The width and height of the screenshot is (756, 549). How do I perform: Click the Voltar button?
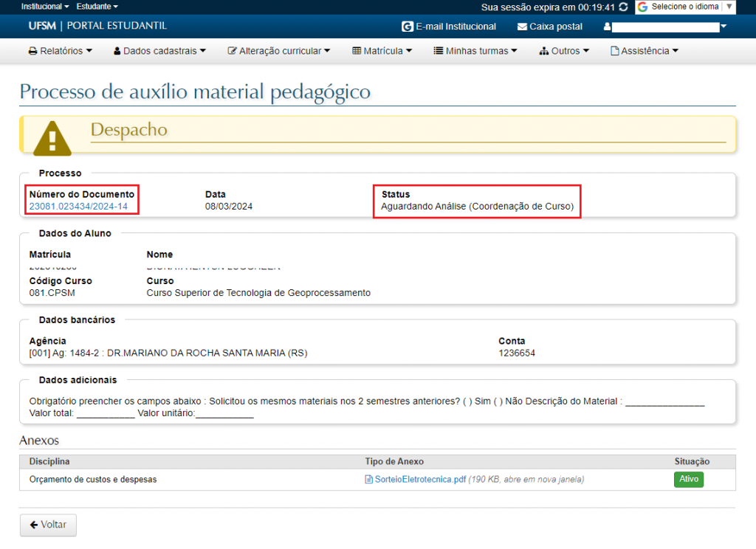[48, 525]
